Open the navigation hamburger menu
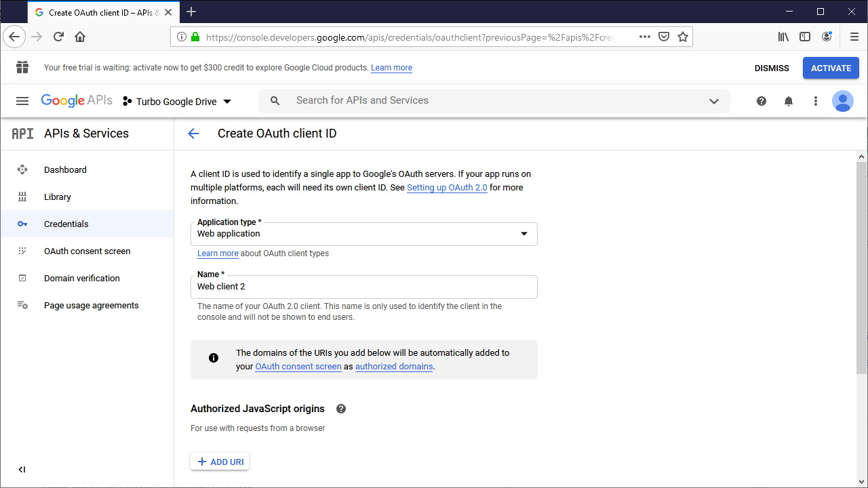The image size is (868, 488). (x=22, y=100)
